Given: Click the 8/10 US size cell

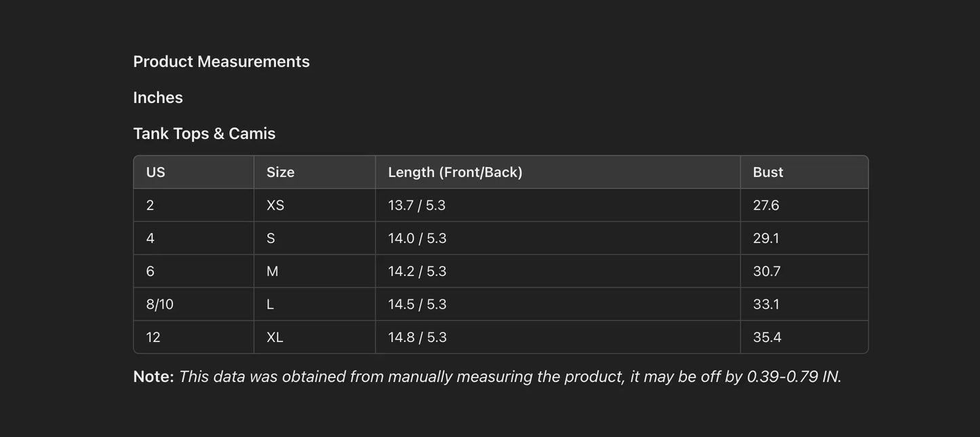Looking at the screenshot, I should [160, 305].
